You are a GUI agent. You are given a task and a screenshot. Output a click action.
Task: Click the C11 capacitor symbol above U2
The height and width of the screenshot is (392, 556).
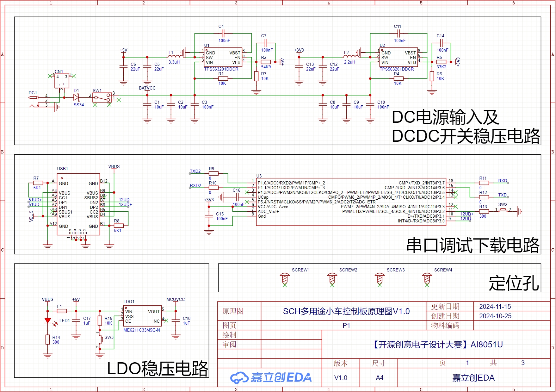pos(398,33)
